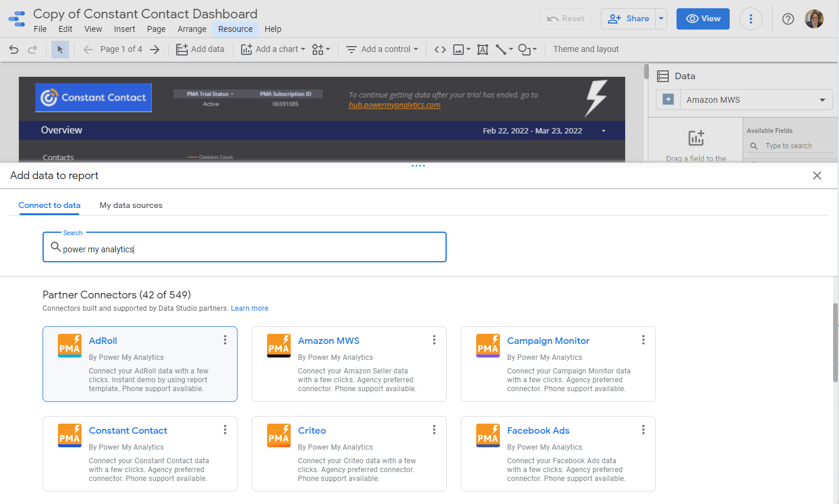Insert a text box element
Viewport: 839px width, 504px height.
(x=483, y=50)
